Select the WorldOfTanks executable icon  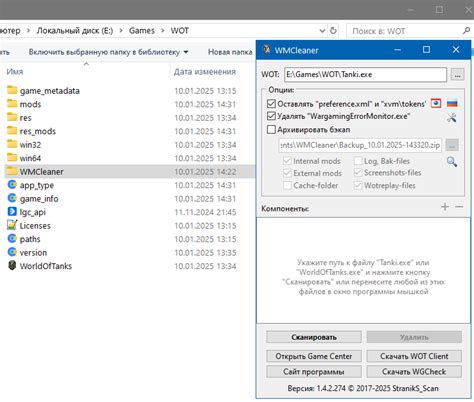coord(12,266)
